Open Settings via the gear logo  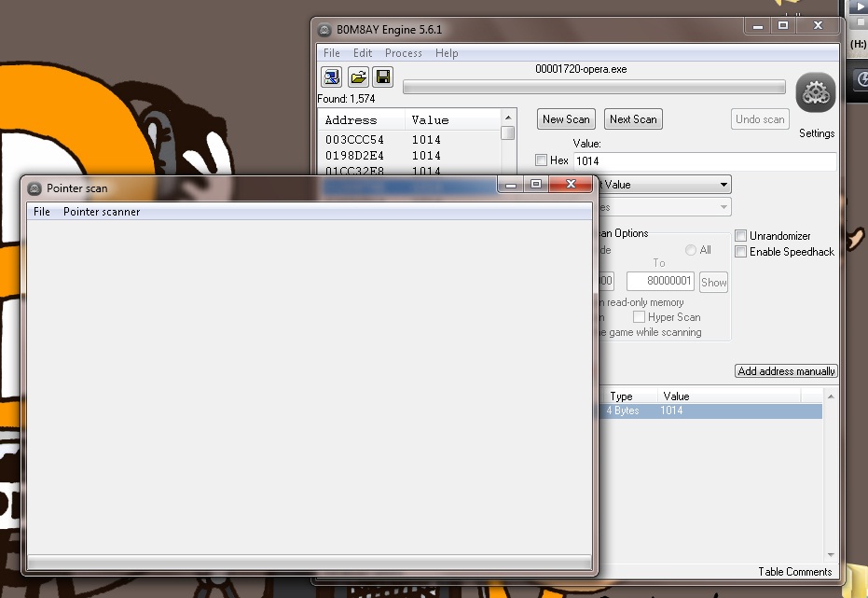816,93
